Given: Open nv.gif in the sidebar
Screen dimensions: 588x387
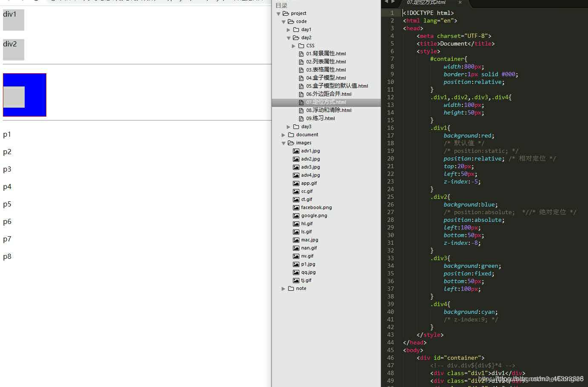Looking at the screenshot, I should [307, 256].
